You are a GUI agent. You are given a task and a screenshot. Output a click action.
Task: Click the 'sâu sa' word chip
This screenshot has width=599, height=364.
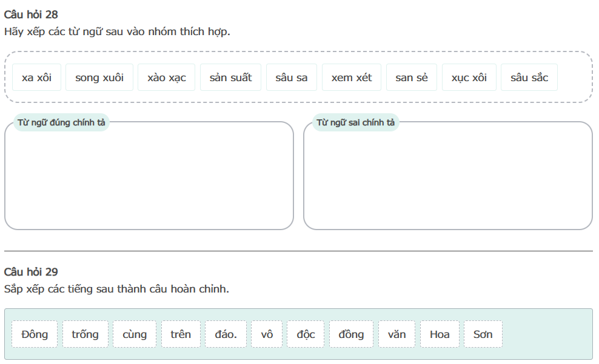point(292,78)
